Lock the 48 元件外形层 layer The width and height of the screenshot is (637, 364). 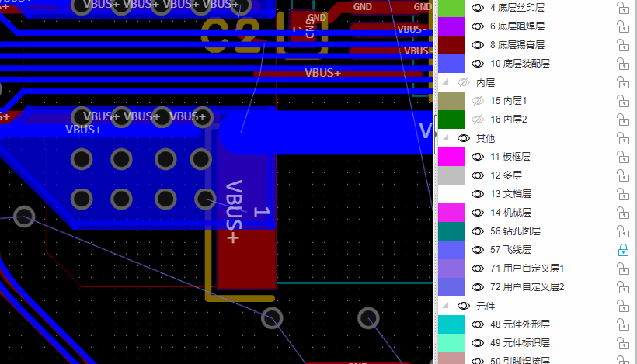click(x=622, y=324)
